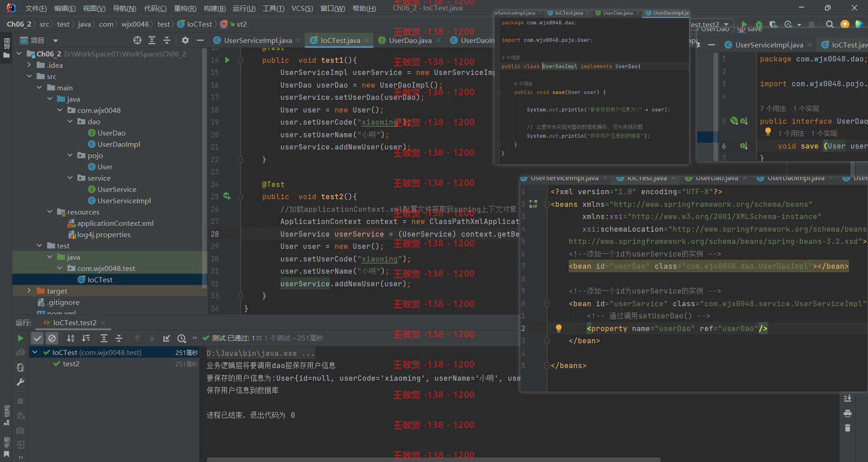This screenshot has height=462, width=868.
Task: Close the IoCTest.test2 run tab
Action: click(x=103, y=322)
